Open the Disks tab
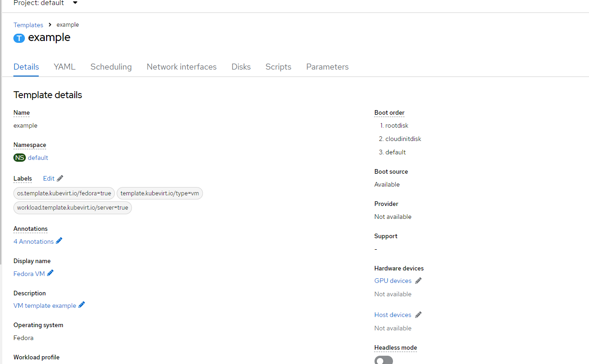589x364 pixels. (241, 67)
